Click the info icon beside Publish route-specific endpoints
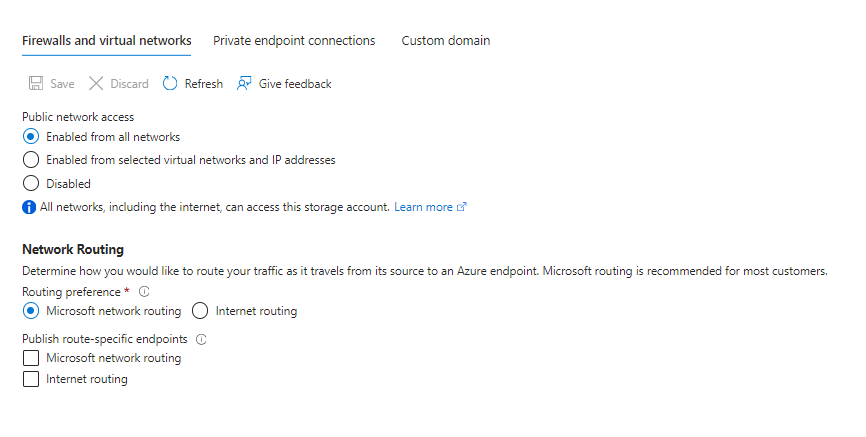Screen dimensions: 866x437 [x=201, y=339]
